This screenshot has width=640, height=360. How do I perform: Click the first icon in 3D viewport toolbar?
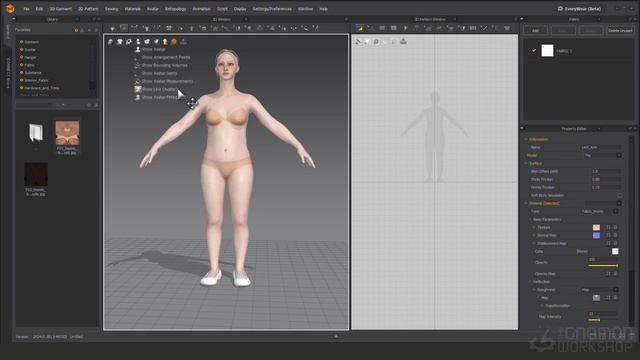click(x=111, y=41)
